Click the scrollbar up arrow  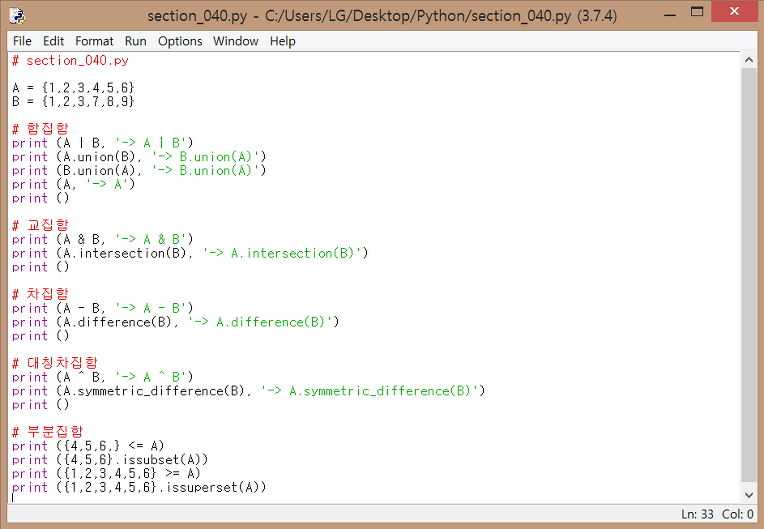(749, 60)
